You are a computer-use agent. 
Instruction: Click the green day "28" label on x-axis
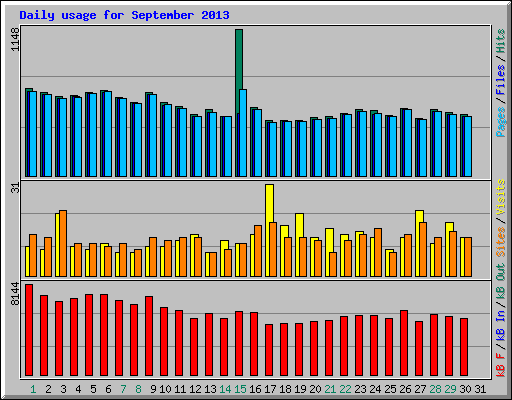point(435,389)
